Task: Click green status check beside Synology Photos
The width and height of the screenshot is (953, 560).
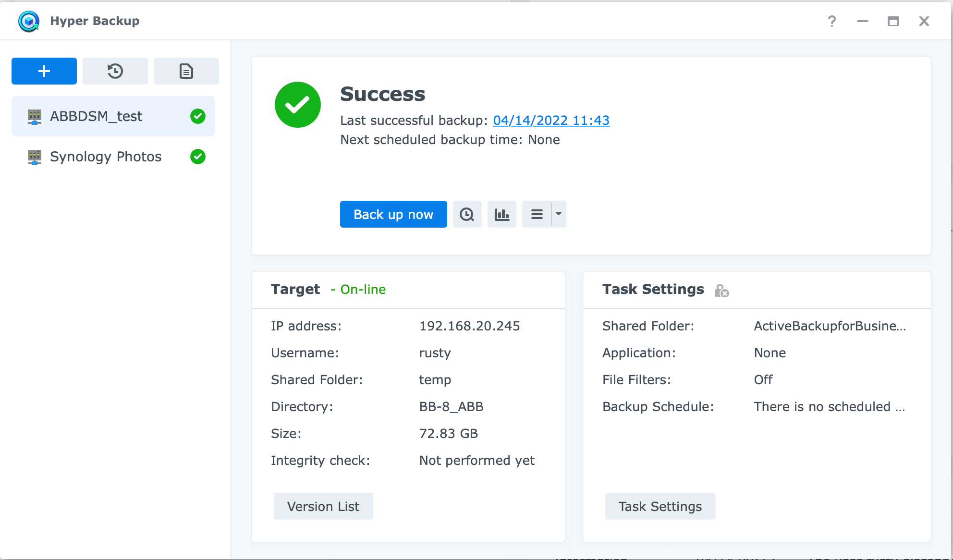Action: click(198, 157)
